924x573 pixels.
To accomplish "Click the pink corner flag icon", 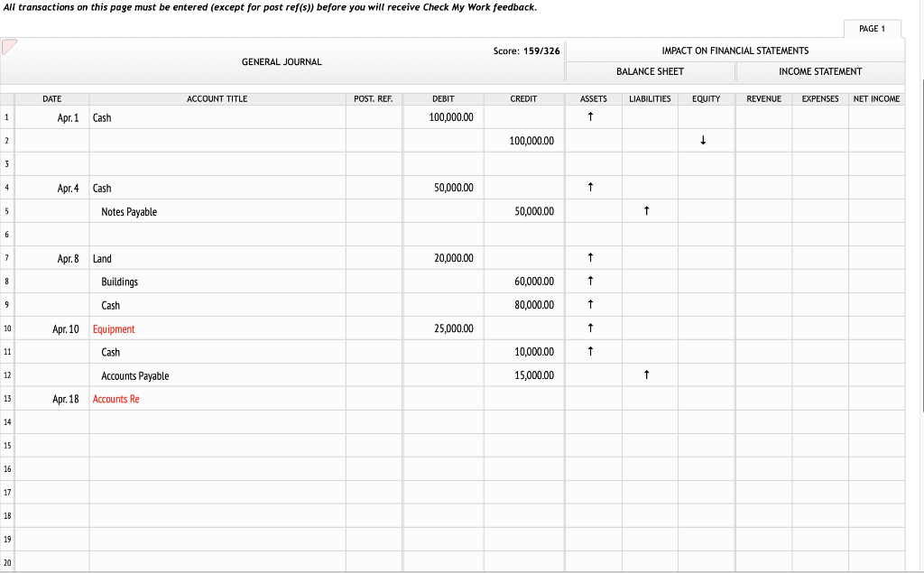I will point(10,46).
